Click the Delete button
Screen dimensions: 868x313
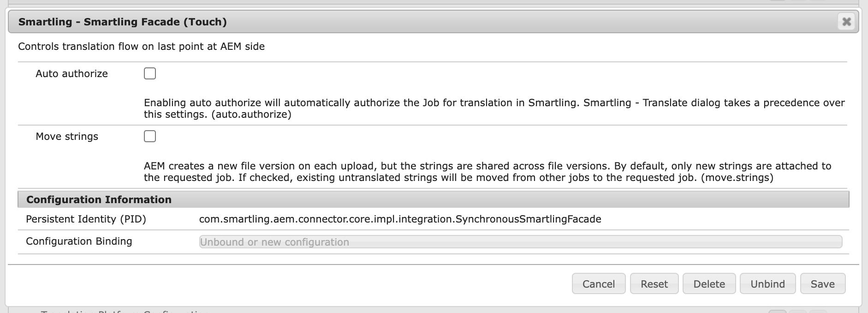(709, 284)
